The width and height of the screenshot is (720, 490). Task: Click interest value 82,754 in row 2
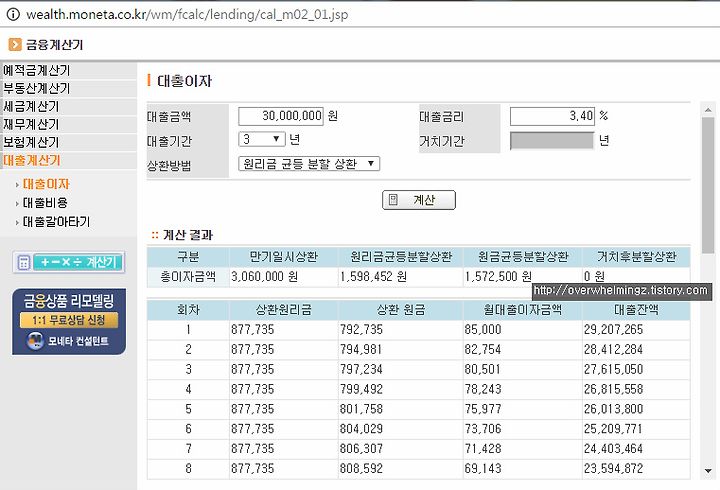[x=483, y=349]
